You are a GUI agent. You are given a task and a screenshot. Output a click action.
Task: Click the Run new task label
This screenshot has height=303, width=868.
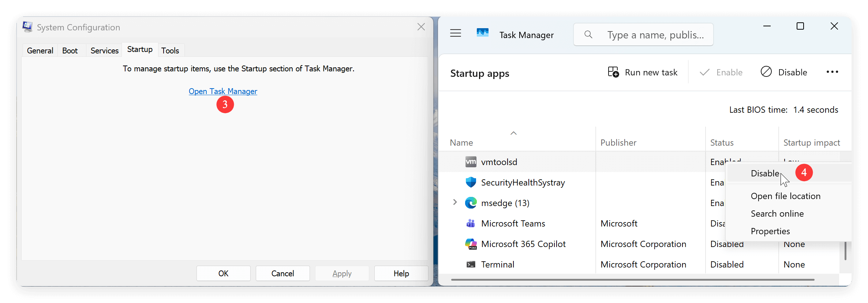tap(651, 72)
